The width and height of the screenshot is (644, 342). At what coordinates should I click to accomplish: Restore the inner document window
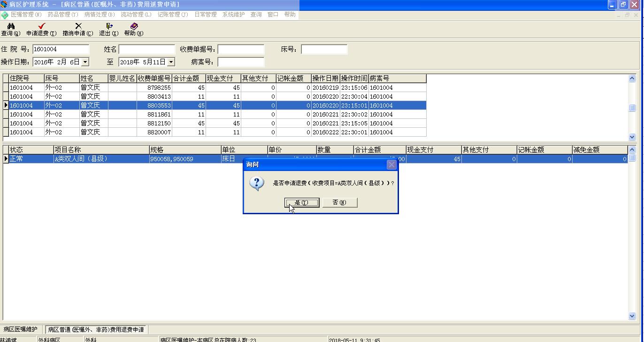(627, 15)
